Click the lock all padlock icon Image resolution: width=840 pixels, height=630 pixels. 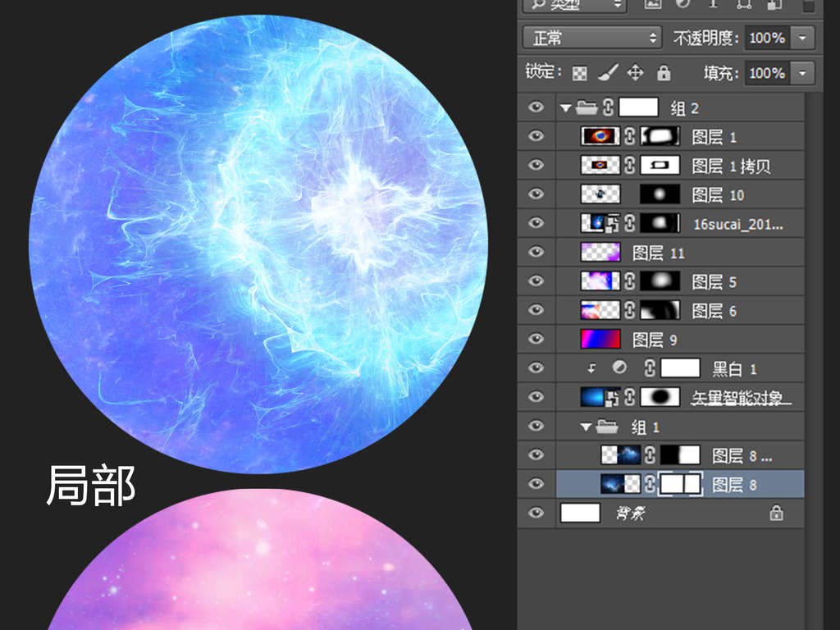click(664, 73)
